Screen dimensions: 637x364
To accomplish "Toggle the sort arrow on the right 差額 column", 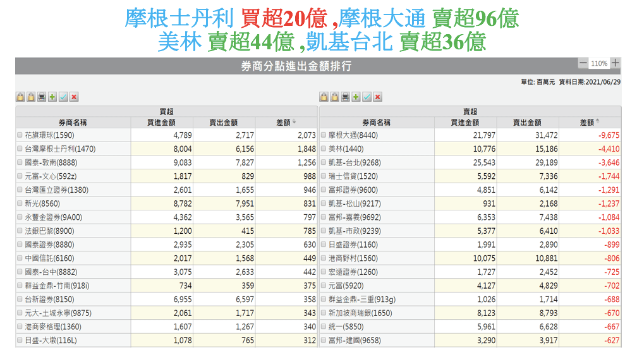I will 598,122.
